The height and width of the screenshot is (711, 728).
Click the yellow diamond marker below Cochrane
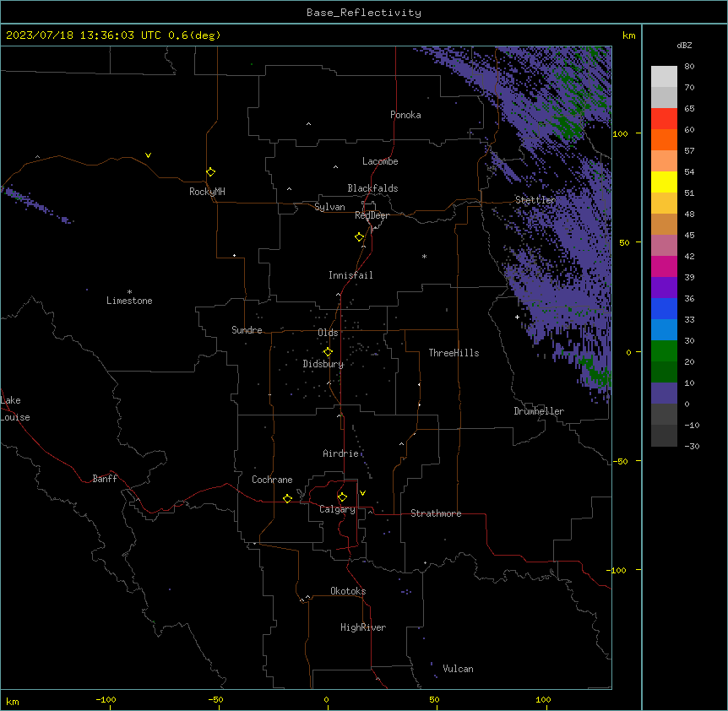[x=287, y=498]
